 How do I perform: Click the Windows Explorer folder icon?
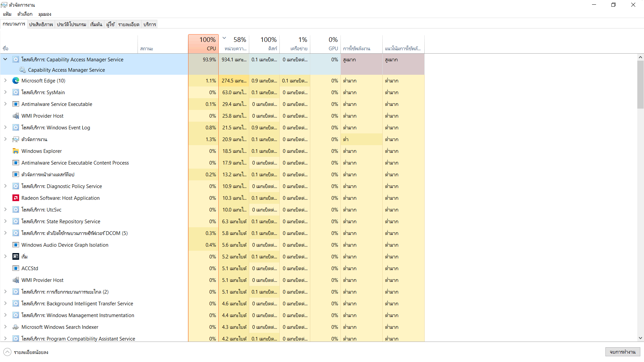15,151
